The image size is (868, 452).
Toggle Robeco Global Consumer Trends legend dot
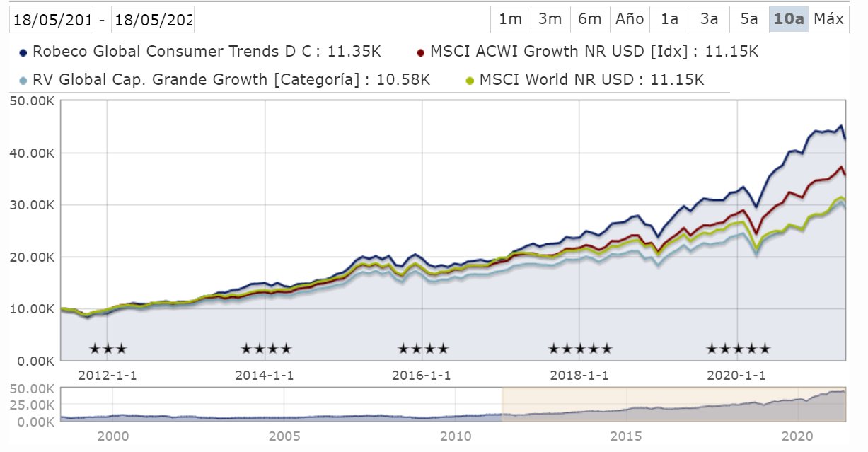click(x=23, y=52)
